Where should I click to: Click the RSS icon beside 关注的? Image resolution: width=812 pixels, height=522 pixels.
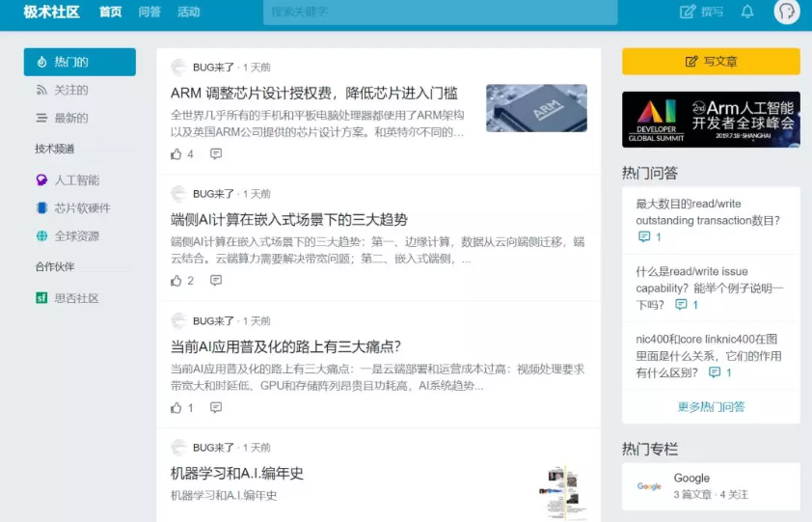(x=41, y=90)
